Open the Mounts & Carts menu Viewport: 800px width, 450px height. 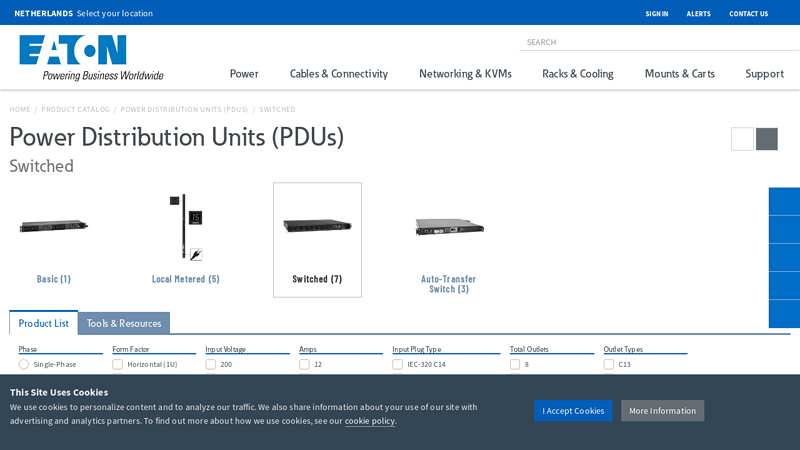pyautogui.click(x=680, y=73)
